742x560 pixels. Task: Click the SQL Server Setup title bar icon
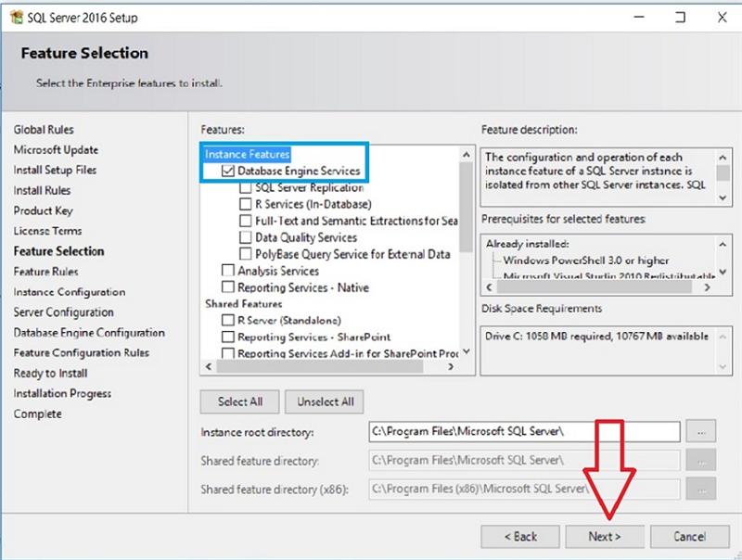pos(17,18)
